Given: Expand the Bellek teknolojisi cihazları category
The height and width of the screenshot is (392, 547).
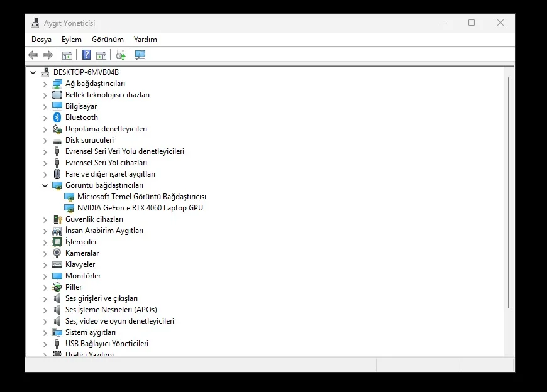Looking at the screenshot, I should click(x=45, y=95).
